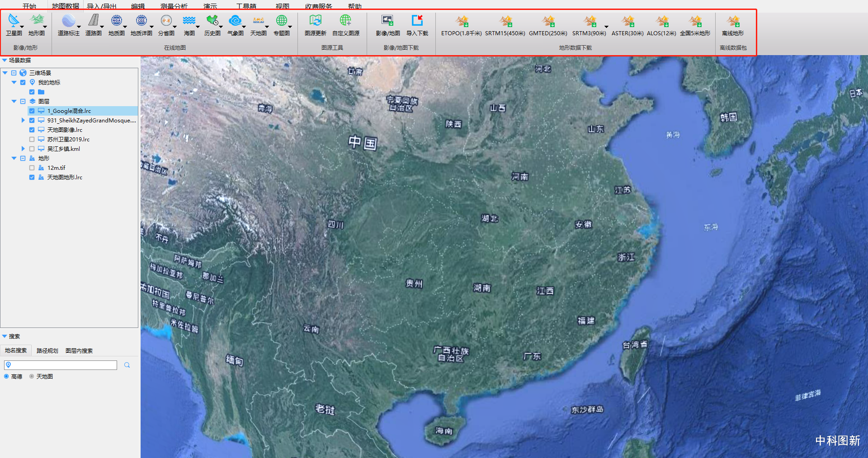Select the 卫星图 satellite map icon

(x=14, y=20)
